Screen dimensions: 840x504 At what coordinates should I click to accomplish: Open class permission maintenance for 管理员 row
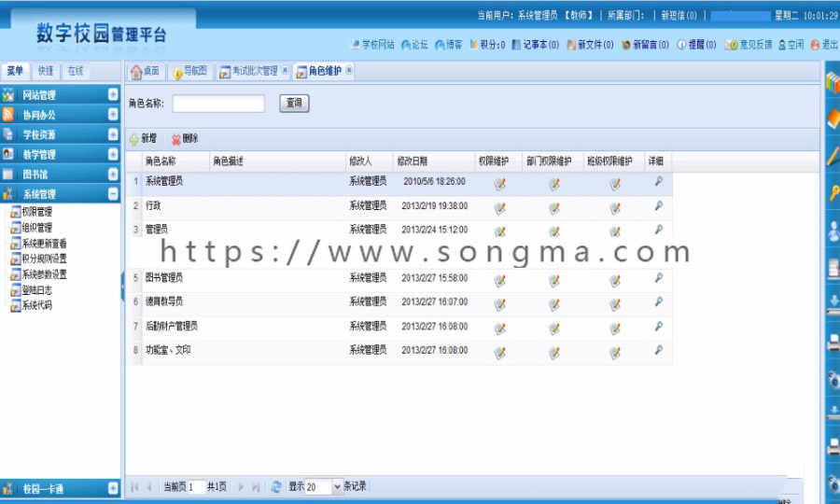[615, 231]
